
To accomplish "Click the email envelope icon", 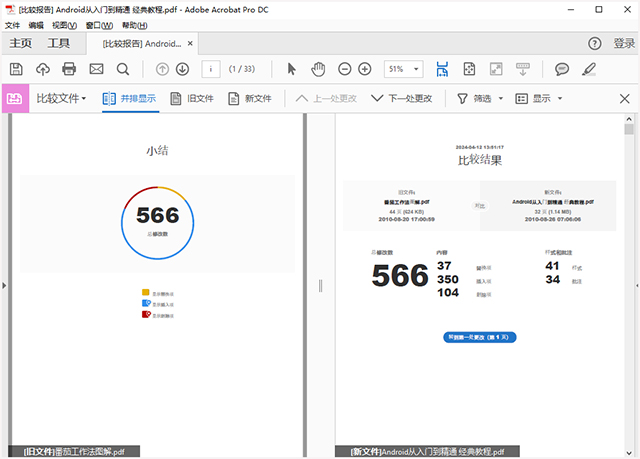I will pos(96,69).
